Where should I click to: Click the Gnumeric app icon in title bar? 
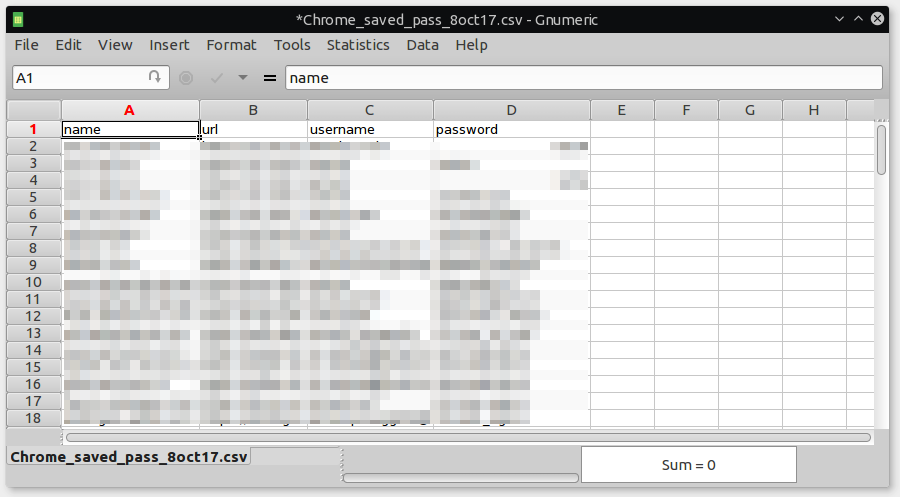[18, 20]
